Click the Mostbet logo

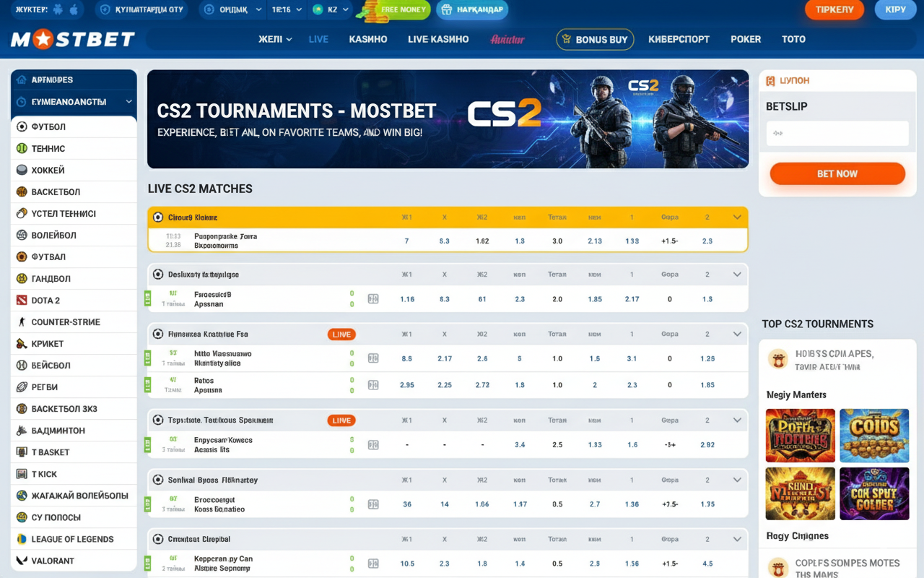[x=73, y=39]
